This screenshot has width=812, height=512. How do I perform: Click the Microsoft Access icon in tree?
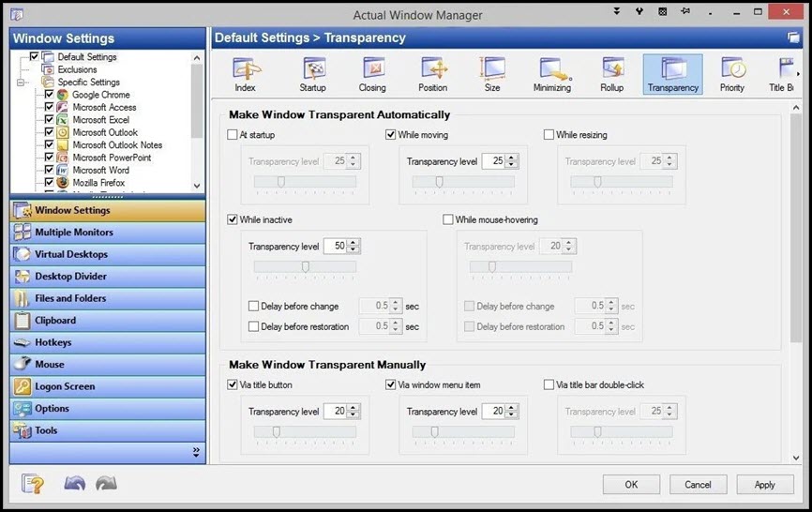63,107
